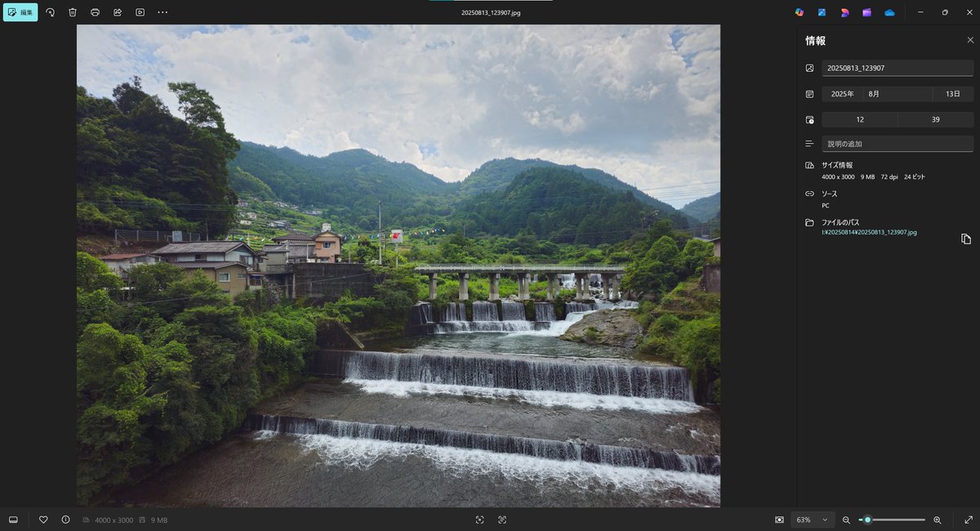The image size is (980, 531).
Task: Adjust the zoom slider handle
Action: 867,520
